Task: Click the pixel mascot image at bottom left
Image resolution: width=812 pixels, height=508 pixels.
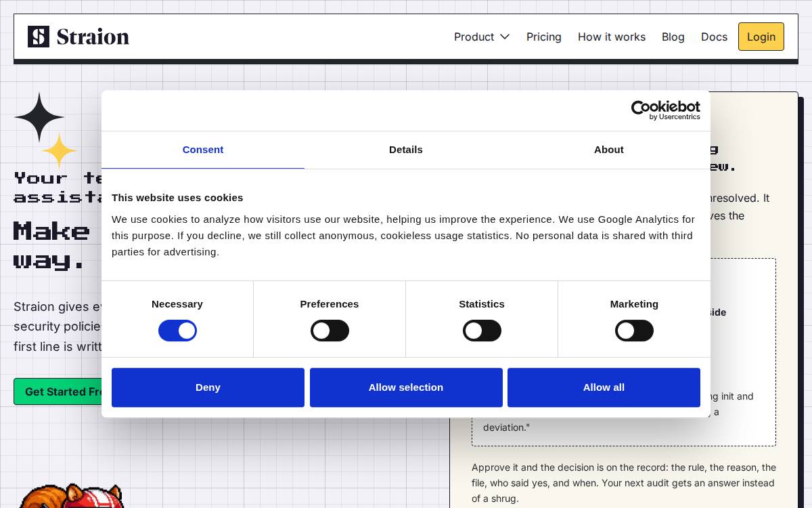Action: (x=70, y=496)
